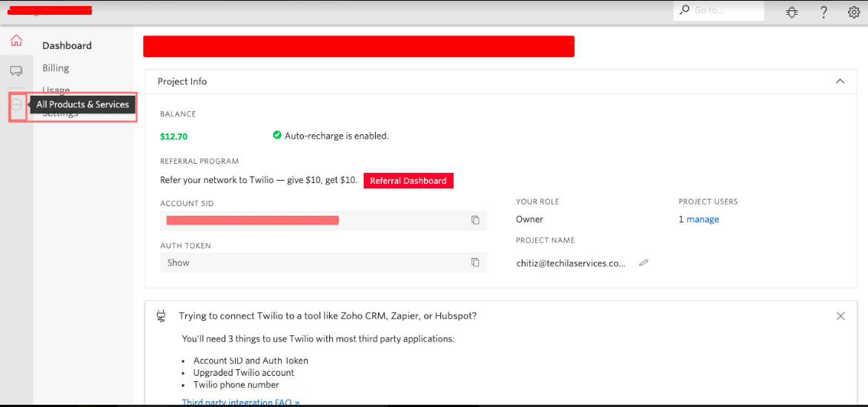Click the All Products & Services ellipsis icon
This screenshot has height=407, width=868.
tap(16, 104)
